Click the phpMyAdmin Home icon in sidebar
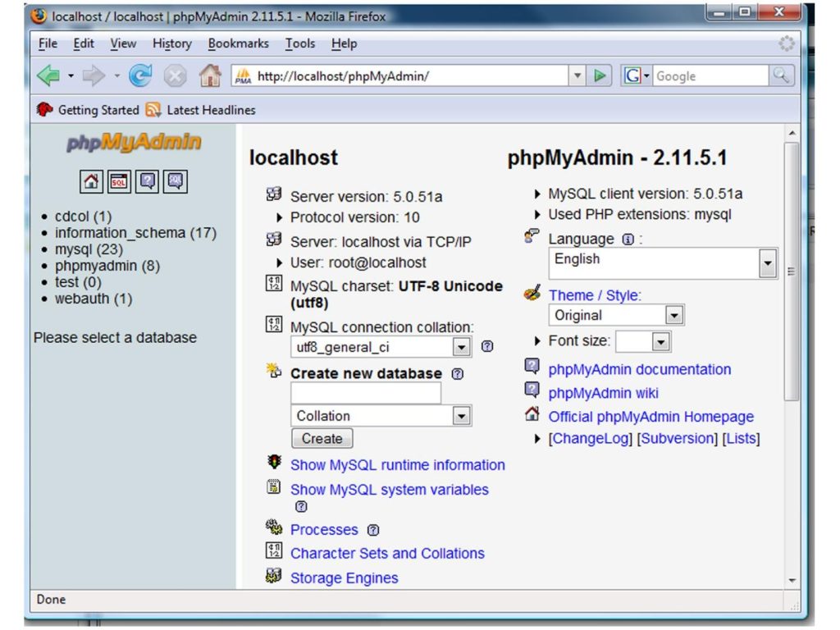Screen dimensions: 840x630 pos(91,181)
